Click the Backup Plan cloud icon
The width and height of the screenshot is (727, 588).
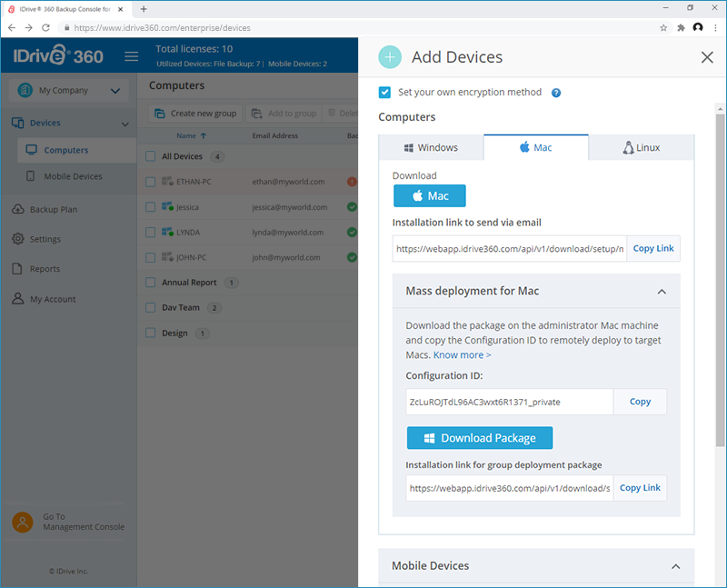pyautogui.click(x=17, y=209)
